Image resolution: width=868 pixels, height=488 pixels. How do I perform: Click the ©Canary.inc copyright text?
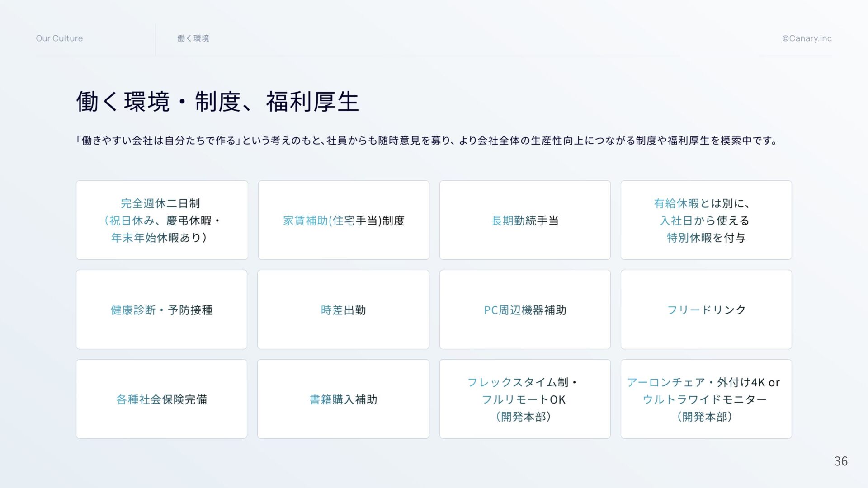(807, 38)
